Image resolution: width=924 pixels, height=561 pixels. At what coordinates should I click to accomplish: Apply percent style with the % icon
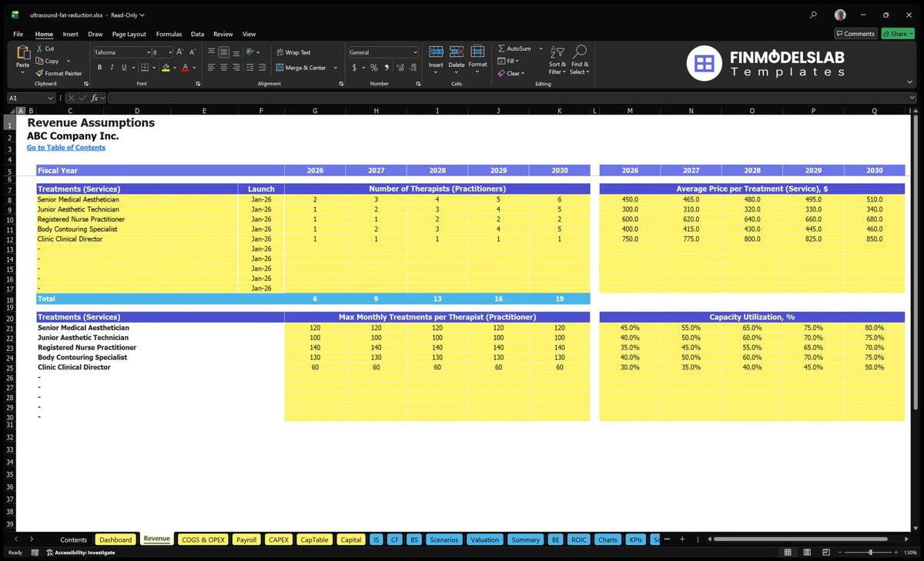[374, 68]
